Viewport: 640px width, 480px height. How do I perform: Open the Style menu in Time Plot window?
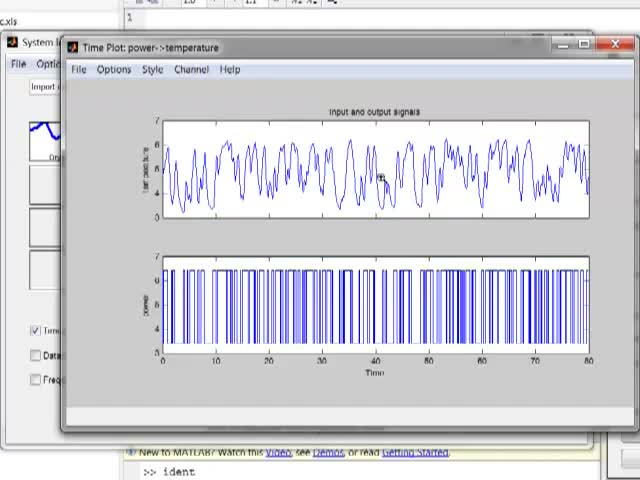pyautogui.click(x=152, y=69)
